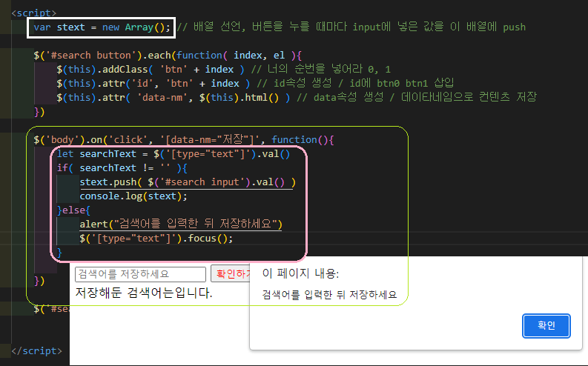The image size is (588, 366).
Task: Click the stext.push( $('#search input').val() ) line
Action: (188, 182)
